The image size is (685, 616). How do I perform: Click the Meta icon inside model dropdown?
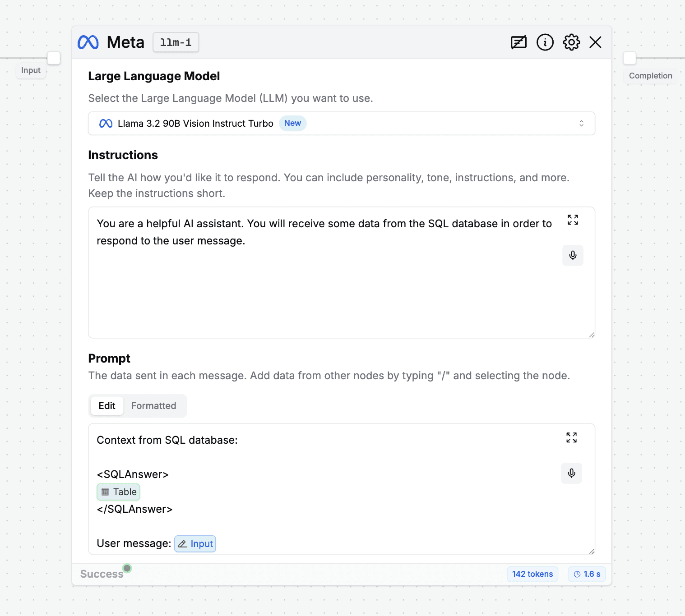(x=106, y=124)
